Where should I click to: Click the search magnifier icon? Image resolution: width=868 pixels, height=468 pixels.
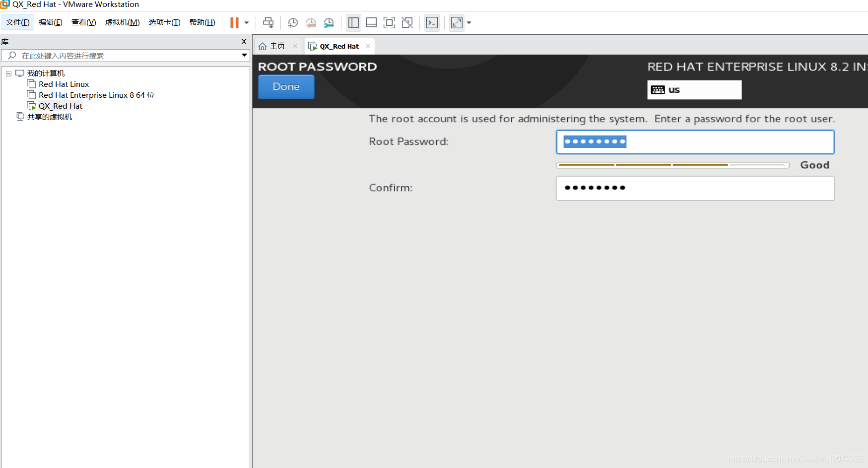coord(12,55)
